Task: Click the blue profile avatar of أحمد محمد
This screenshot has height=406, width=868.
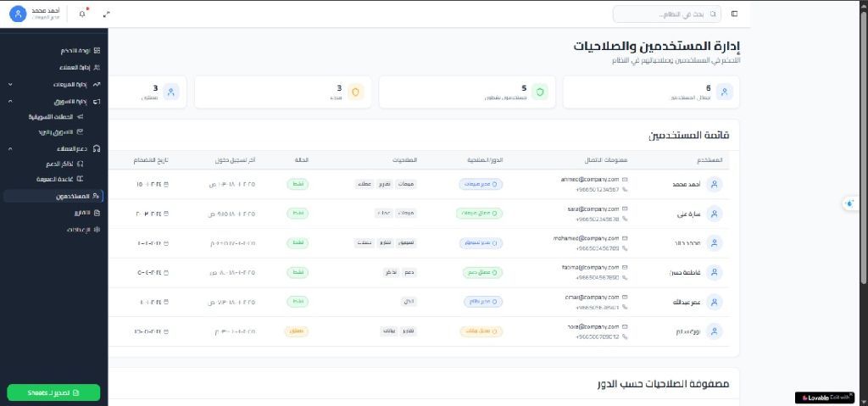Action: click(18, 14)
